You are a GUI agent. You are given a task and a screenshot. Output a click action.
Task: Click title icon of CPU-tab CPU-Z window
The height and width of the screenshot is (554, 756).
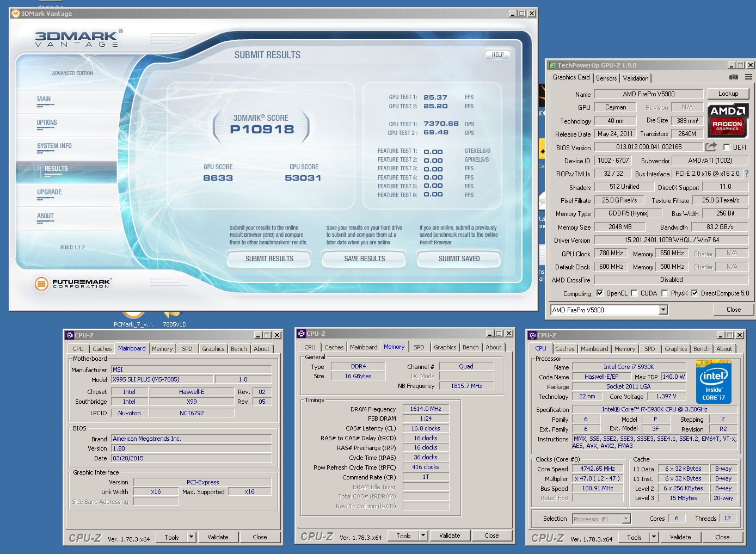(532, 335)
